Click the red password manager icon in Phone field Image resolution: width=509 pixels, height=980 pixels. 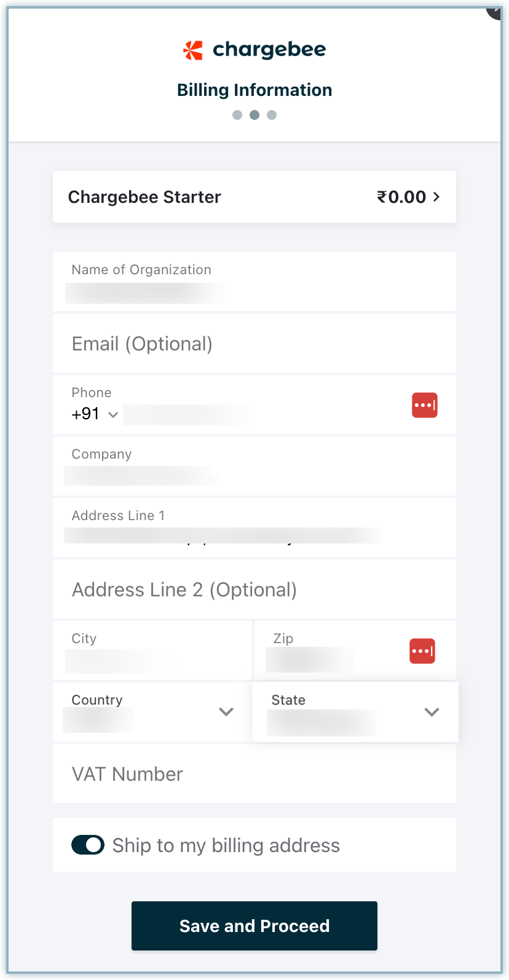[x=424, y=405]
